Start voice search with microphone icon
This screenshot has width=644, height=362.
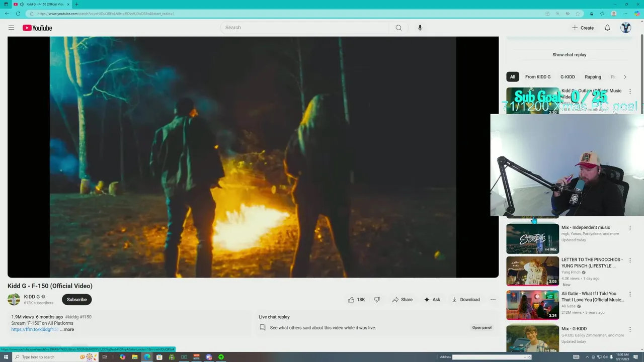[420, 28]
